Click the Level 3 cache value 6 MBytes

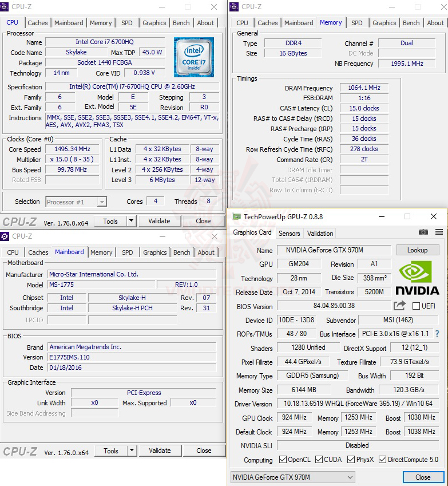pyautogui.click(x=162, y=180)
